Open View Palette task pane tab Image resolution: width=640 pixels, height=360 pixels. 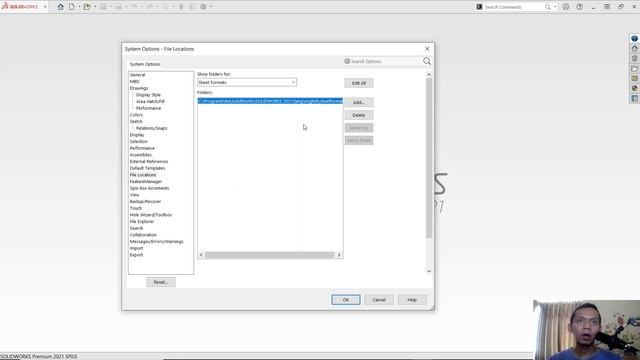pyautogui.click(x=634, y=78)
